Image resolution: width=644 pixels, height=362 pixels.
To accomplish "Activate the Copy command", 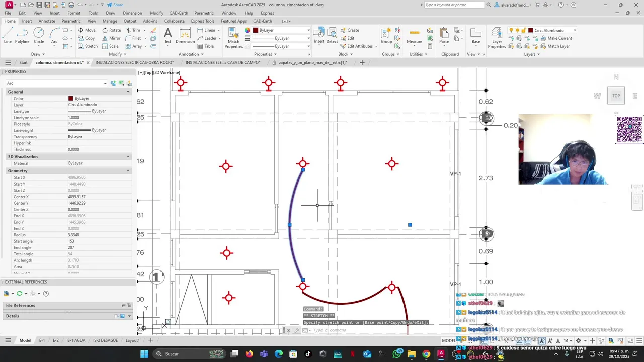I will (x=87, y=38).
